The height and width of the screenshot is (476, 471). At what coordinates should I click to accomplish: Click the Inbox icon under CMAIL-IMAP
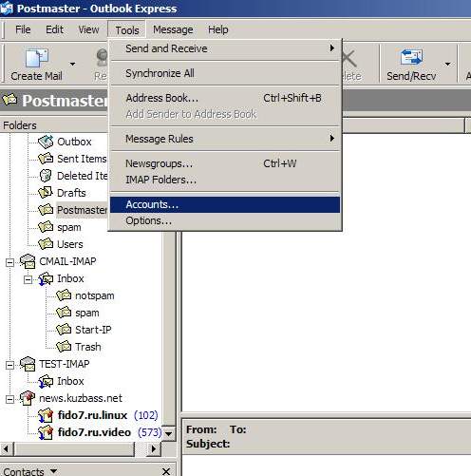(46, 278)
